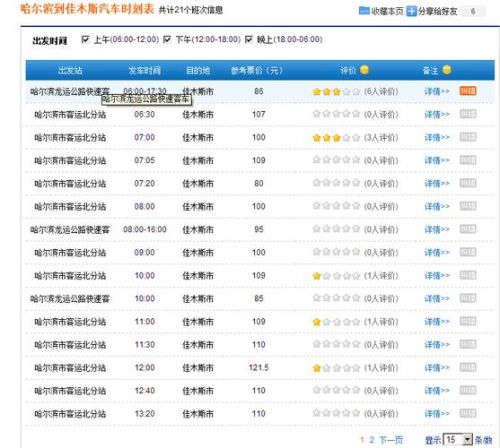This screenshot has height=448, width=500.
Task: Click the orange ticket button in the 86 yuan row
Action: pos(468,91)
